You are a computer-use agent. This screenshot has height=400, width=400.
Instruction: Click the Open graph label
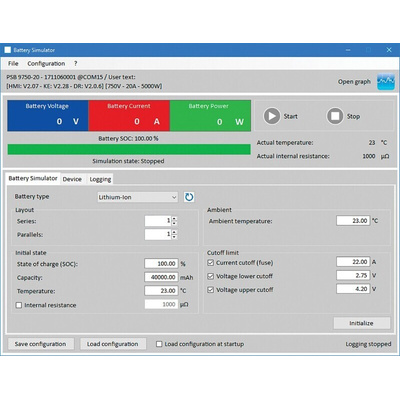[354, 82]
